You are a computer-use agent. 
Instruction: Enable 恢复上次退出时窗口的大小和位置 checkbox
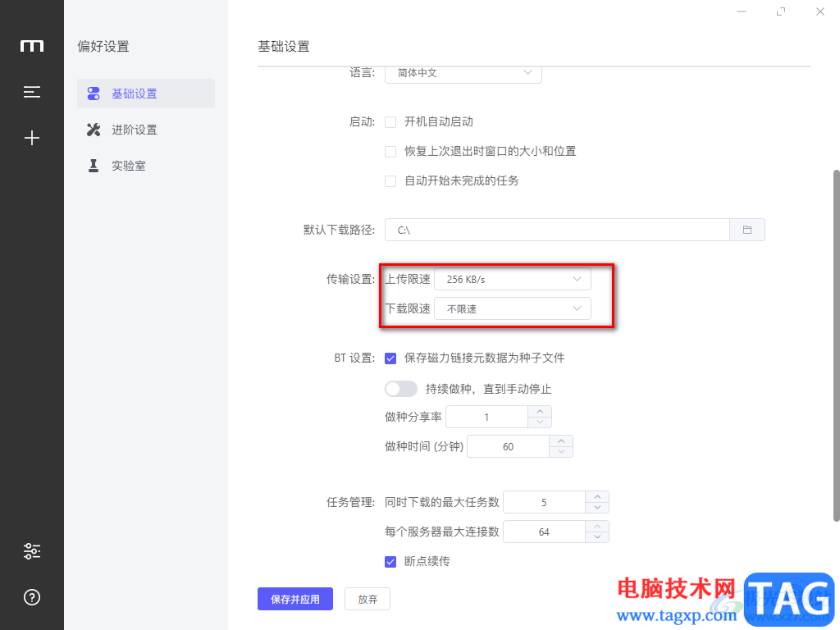(390, 152)
